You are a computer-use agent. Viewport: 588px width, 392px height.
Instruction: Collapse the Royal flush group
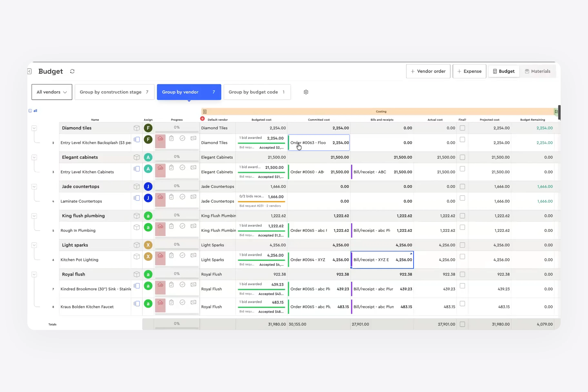34,274
